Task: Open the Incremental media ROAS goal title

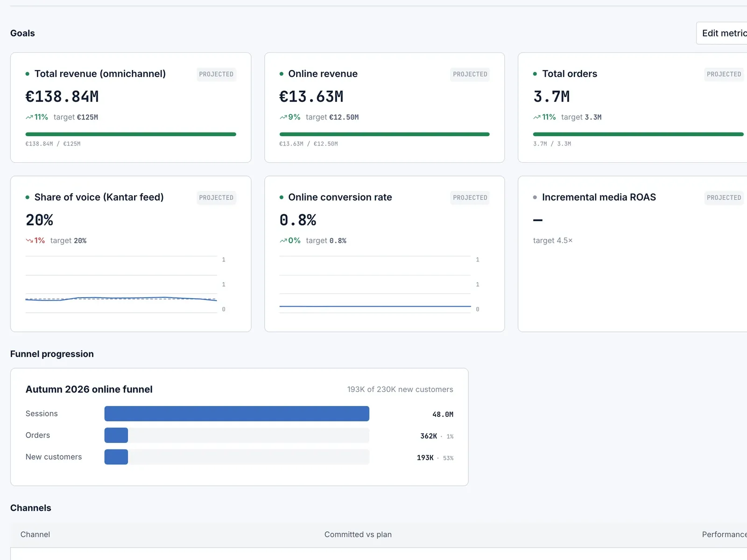Action: [599, 197]
